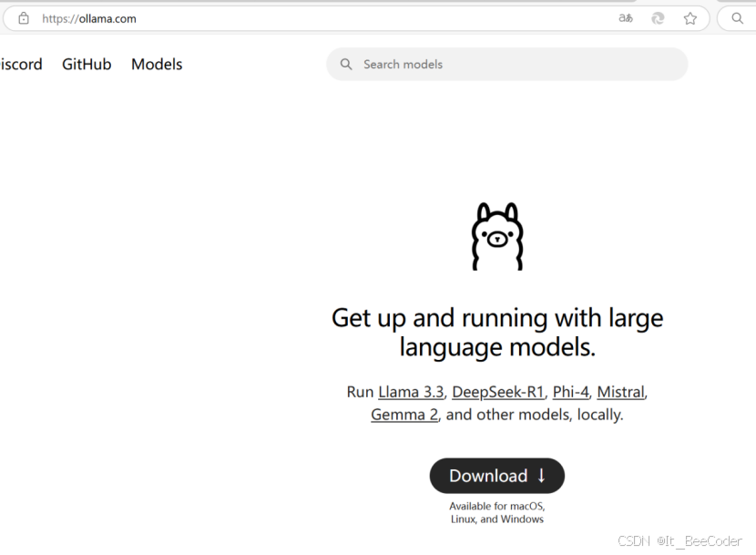Add page to favorites with star icon
756x555 pixels.
(690, 18)
